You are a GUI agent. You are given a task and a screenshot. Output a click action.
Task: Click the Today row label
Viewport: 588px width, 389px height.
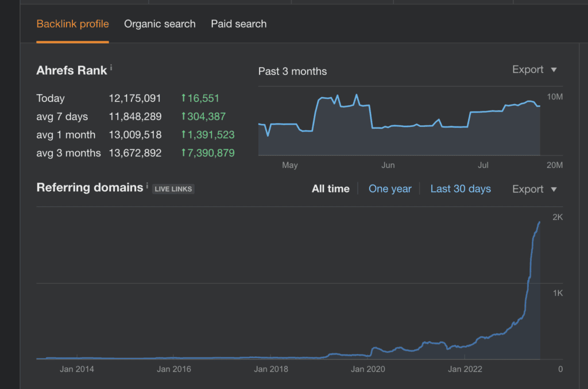(51, 98)
